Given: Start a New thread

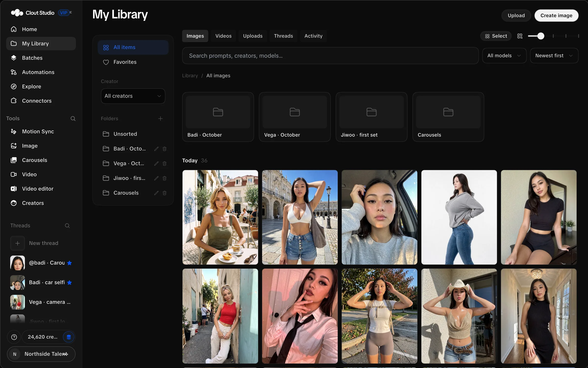Looking at the screenshot, I should (x=41, y=243).
